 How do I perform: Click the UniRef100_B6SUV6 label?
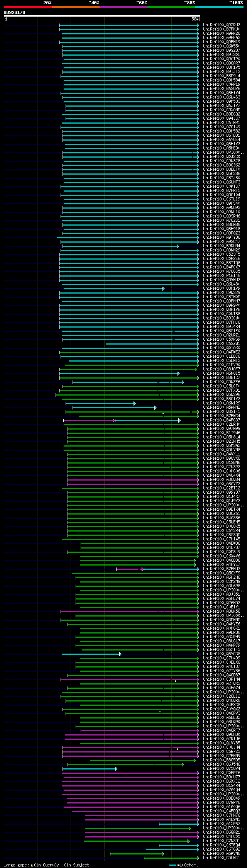(x=222, y=88)
